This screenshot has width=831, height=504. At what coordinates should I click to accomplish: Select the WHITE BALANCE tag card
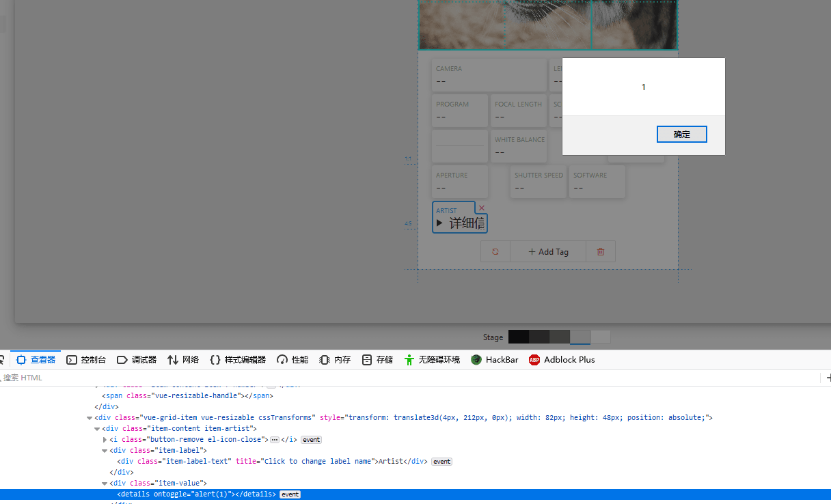pyautogui.click(x=519, y=146)
